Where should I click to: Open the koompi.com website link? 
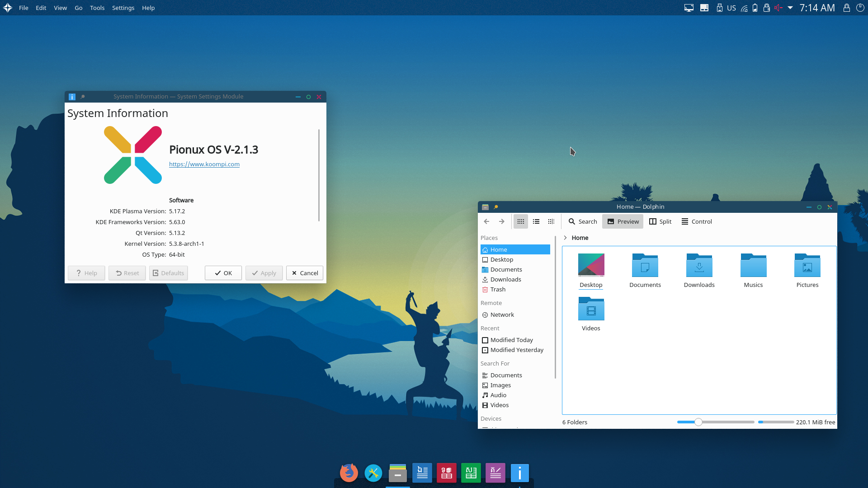tap(204, 164)
